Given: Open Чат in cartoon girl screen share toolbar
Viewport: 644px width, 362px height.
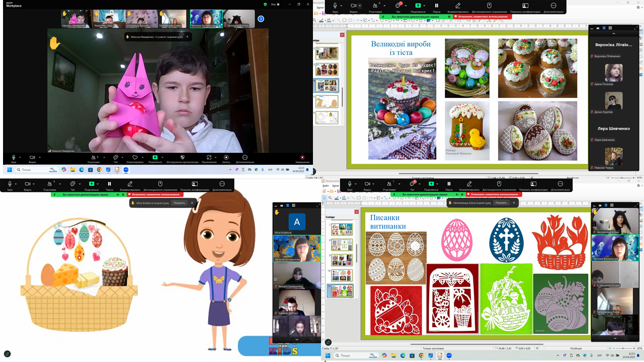Looking at the screenshot, I should coord(72,185).
